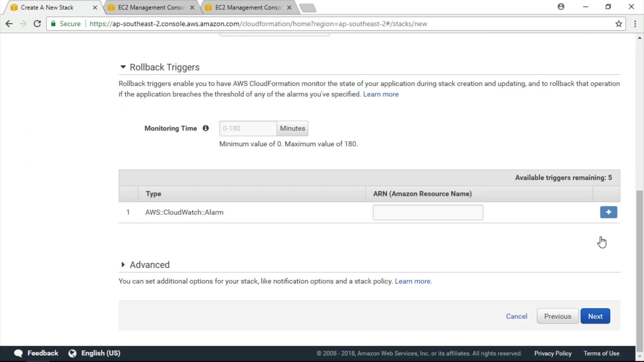Image resolution: width=644 pixels, height=362 pixels.
Task: Switch to third EC2 Management Console tab
Action: [248, 7]
